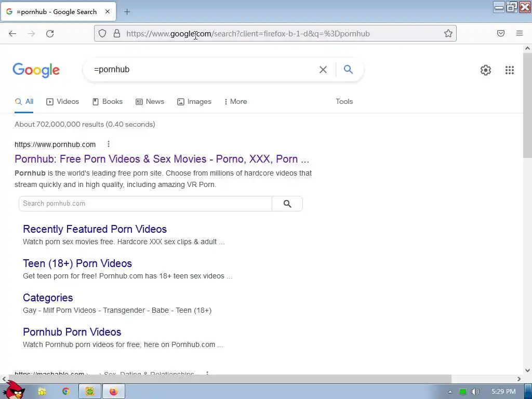Switch to the Images tab
Viewport: 532px width, 399px height.
tap(194, 101)
